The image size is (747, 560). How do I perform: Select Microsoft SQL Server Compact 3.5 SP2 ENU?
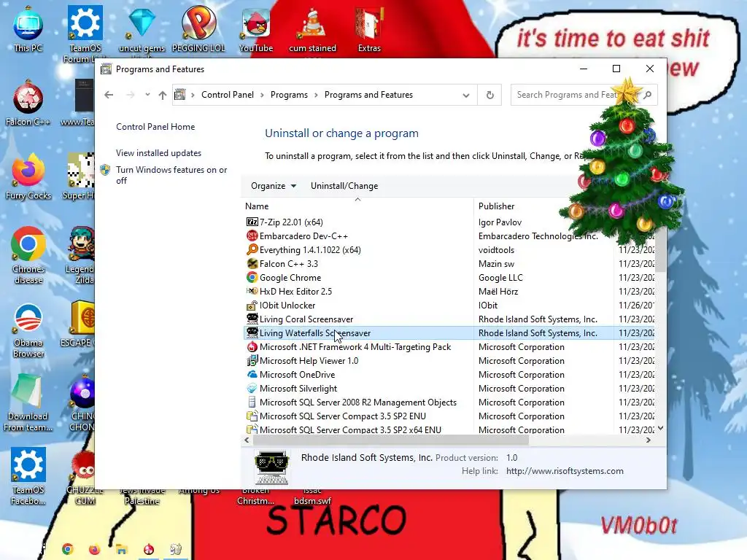click(x=449, y=416)
